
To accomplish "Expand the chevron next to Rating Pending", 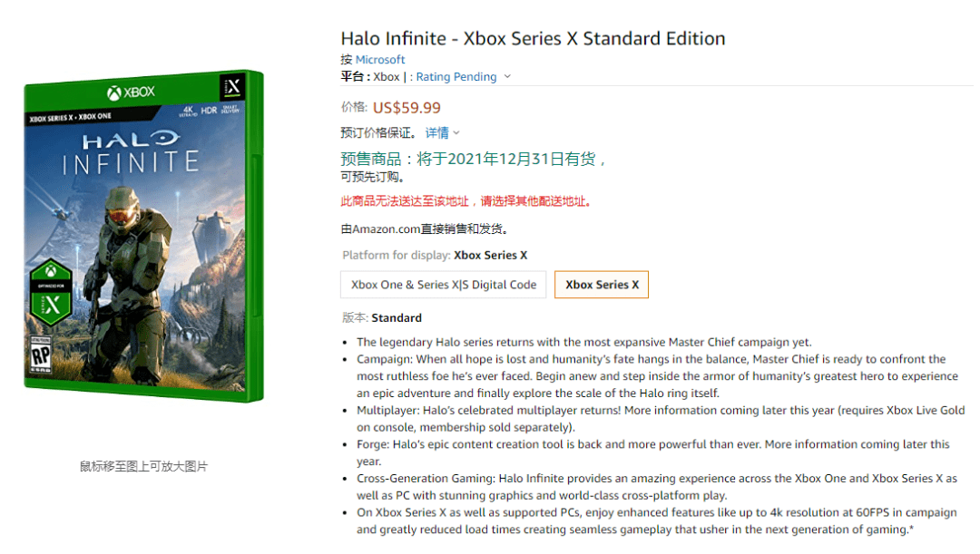I will [507, 77].
